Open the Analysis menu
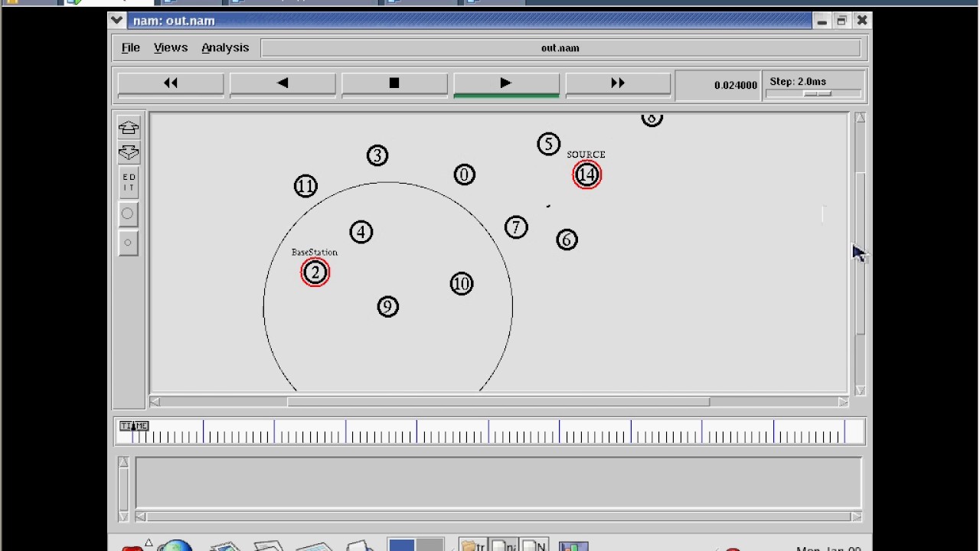The image size is (980, 551). click(225, 47)
